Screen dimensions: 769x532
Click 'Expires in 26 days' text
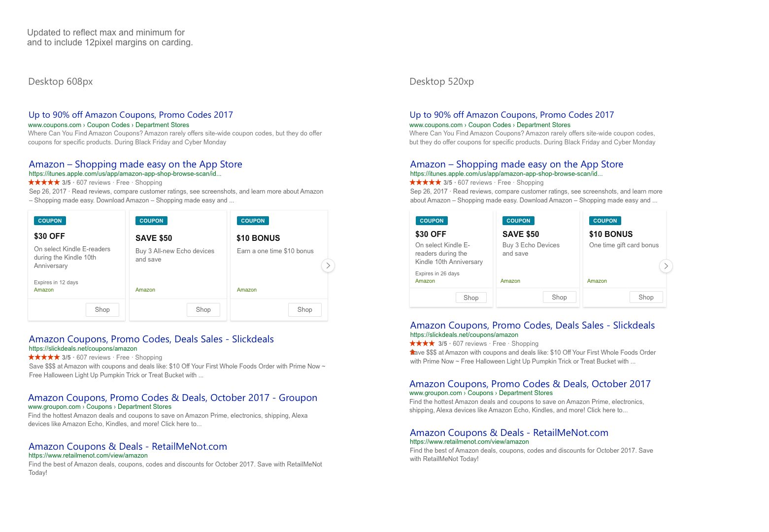click(x=437, y=273)
